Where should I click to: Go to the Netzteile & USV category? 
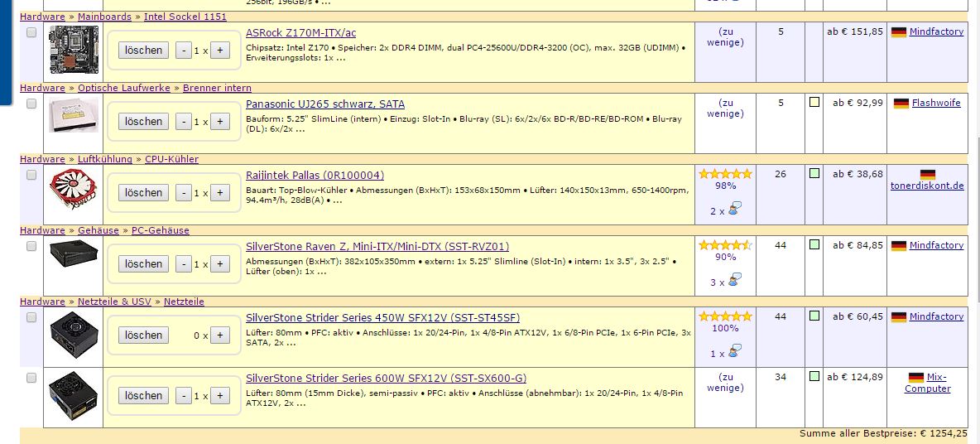click(x=114, y=302)
